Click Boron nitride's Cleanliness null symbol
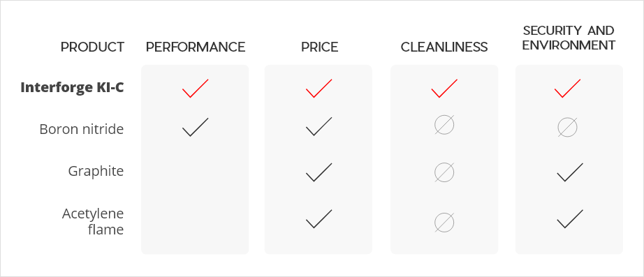The height and width of the screenshot is (277, 644). 444,125
